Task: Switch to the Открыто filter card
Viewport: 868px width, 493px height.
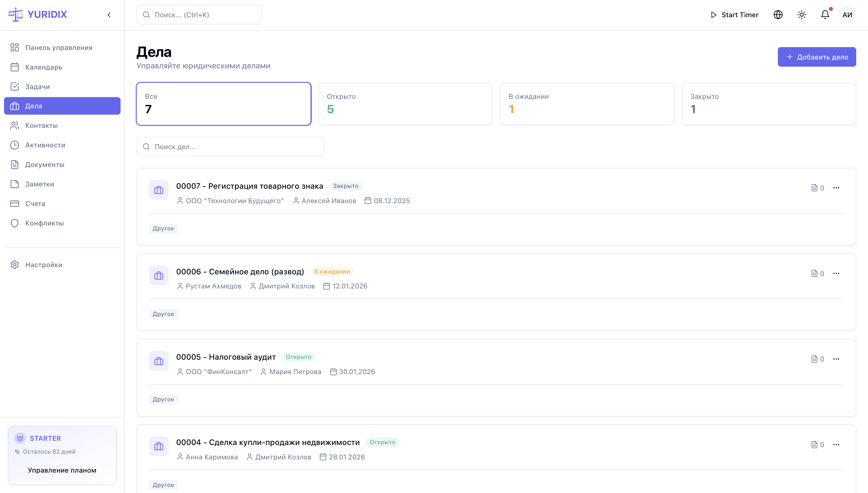Action: [x=405, y=104]
